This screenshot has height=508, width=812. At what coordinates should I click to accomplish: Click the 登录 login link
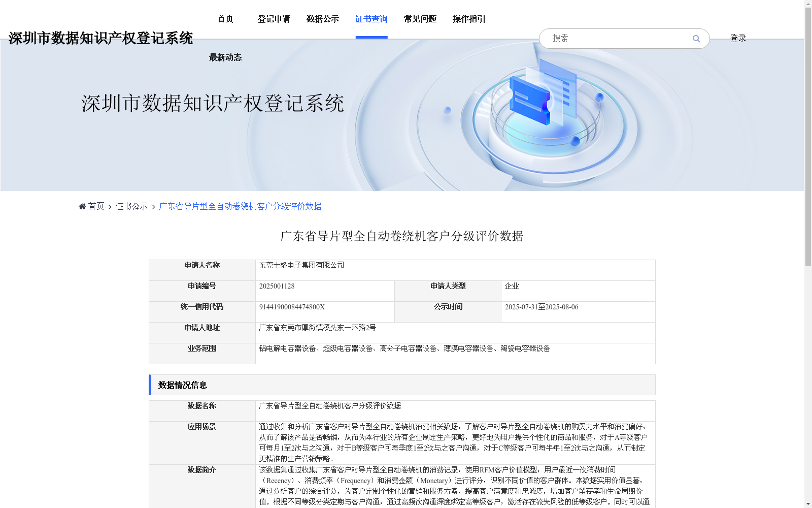click(738, 39)
